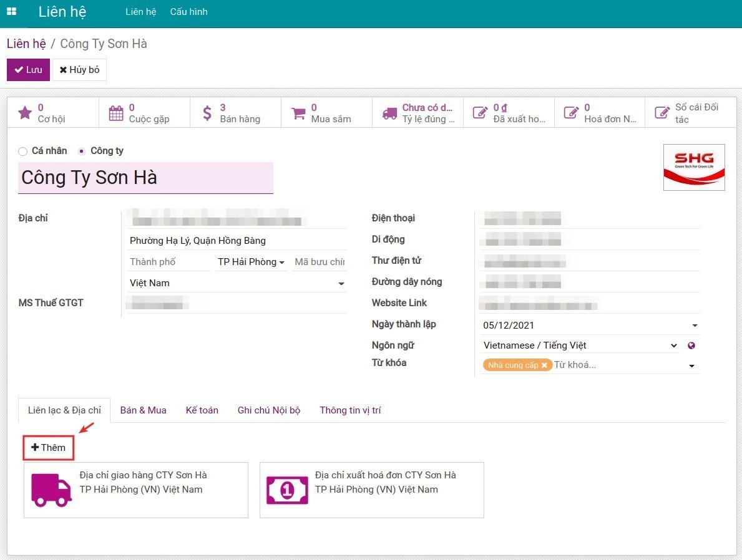
Task: Click the SHG company logo image
Action: (x=694, y=167)
